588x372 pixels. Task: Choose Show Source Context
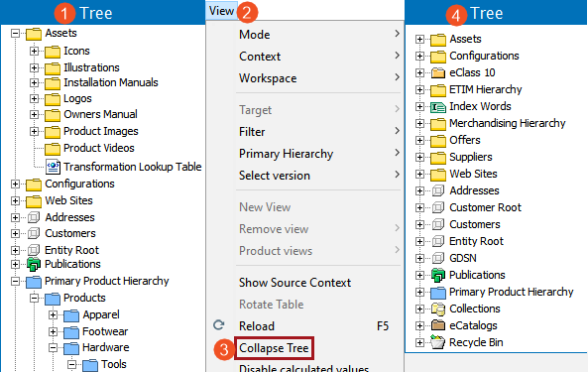(294, 283)
